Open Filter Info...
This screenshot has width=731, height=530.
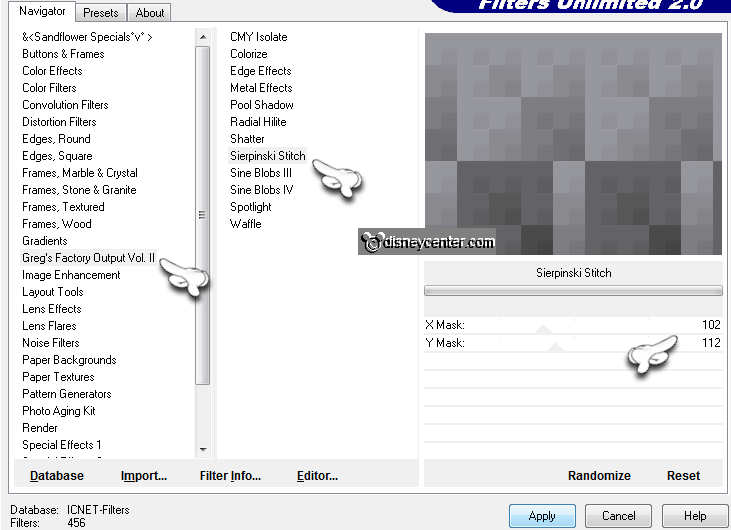[x=230, y=476]
